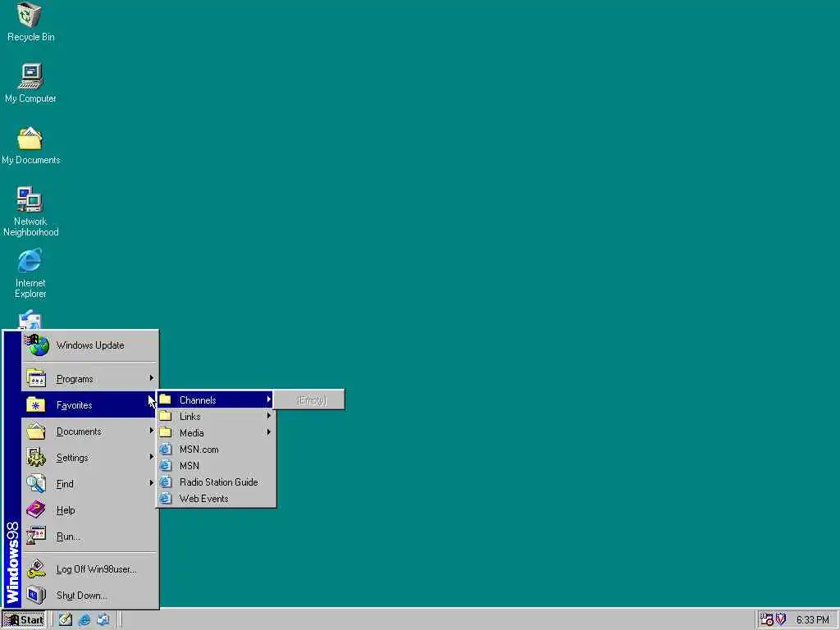Expand the Find submenu

pyautogui.click(x=90, y=484)
